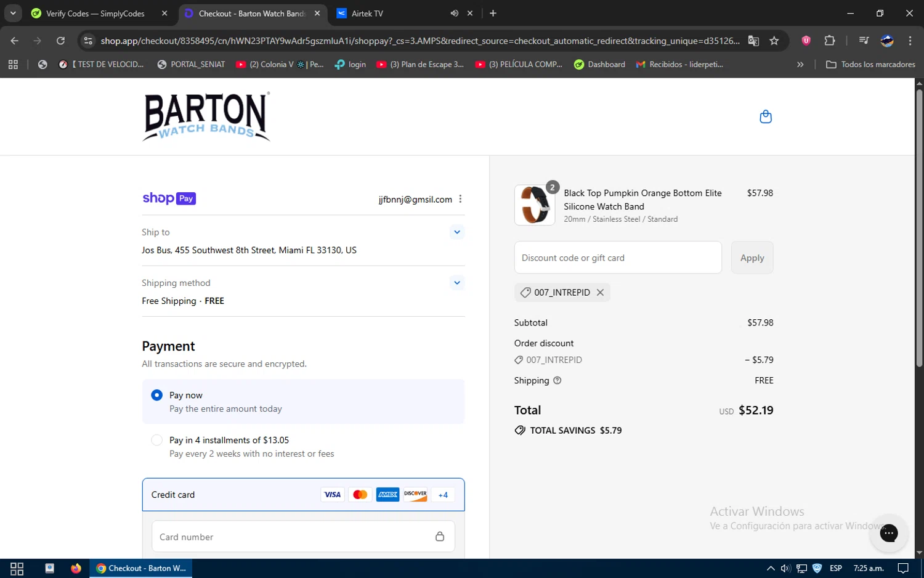Click the watch band product thumbnail
Screen dimensions: 924x578
click(534, 205)
